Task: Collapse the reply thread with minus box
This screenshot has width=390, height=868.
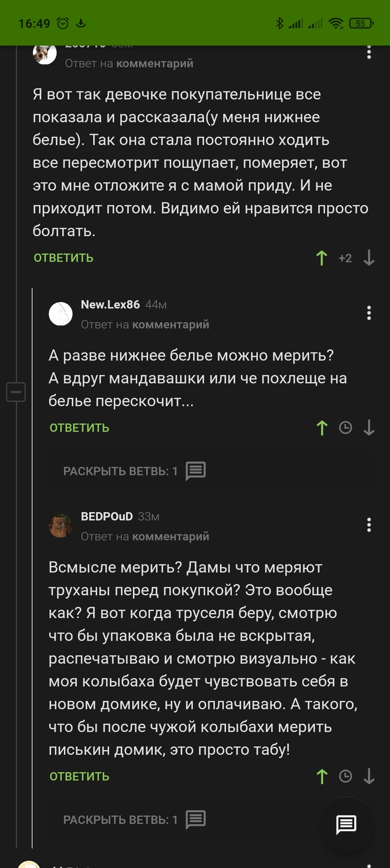Action: coord(16,392)
